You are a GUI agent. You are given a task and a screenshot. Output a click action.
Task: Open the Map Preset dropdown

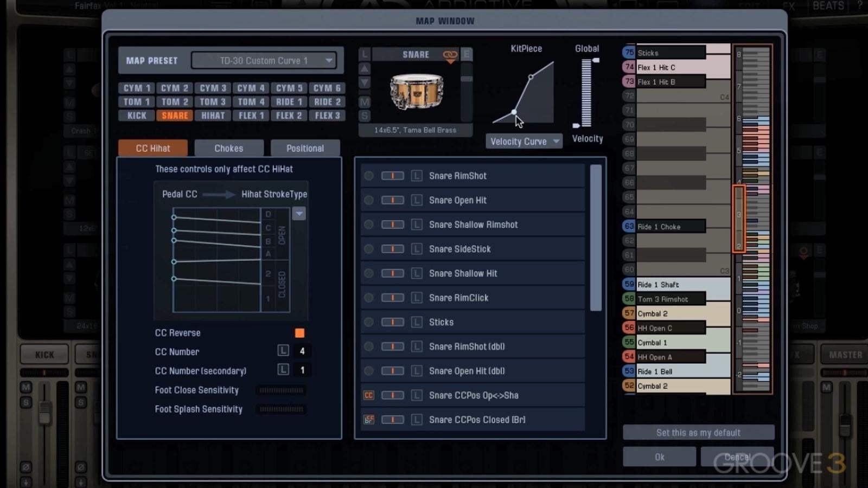264,61
